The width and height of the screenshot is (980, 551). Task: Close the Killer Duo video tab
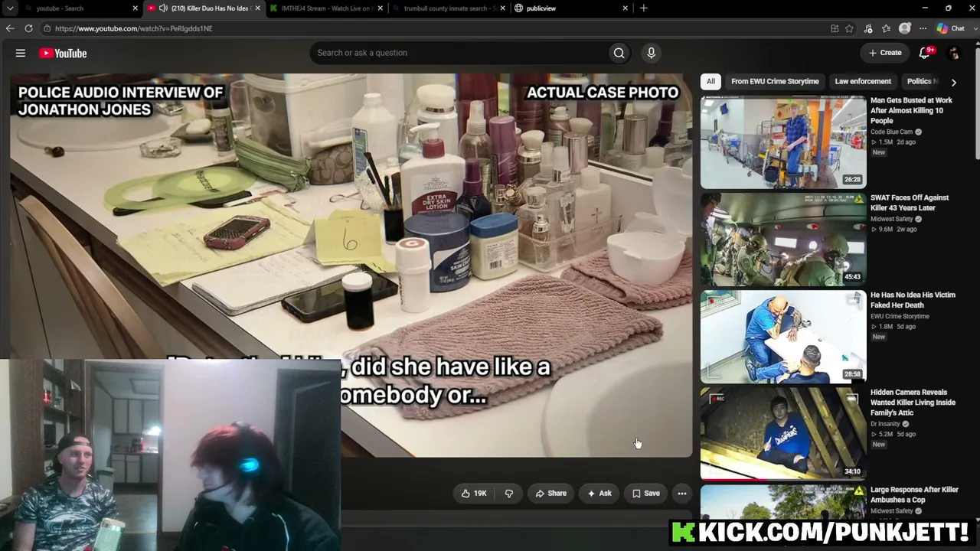(x=257, y=8)
